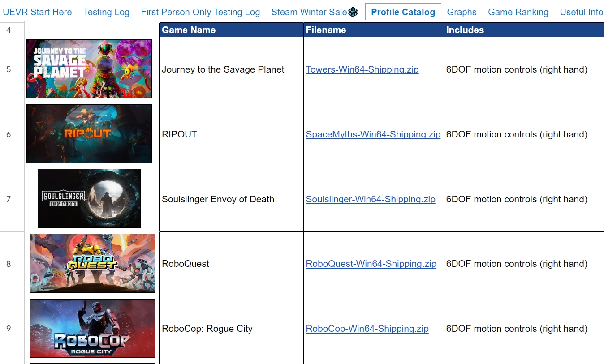Select the 'RoboQuest' game name cell
Image resolution: width=604 pixels, height=364 pixels.
tap(231, 264)
